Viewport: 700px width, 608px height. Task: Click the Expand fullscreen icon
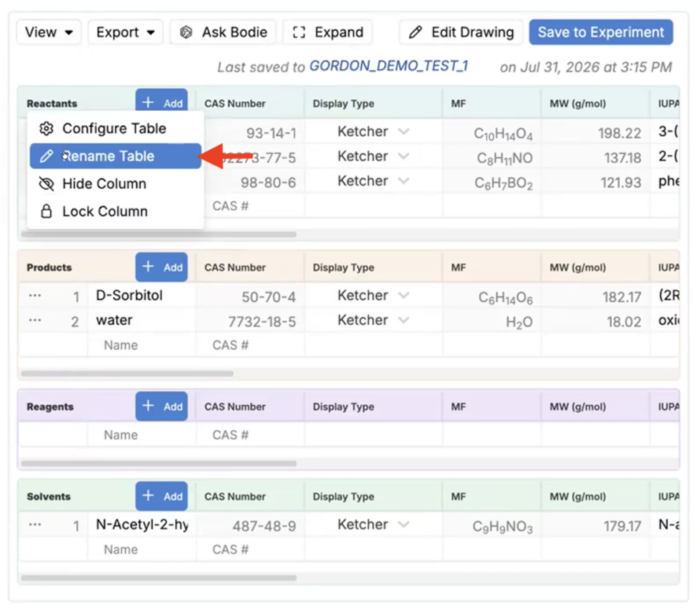299,32
